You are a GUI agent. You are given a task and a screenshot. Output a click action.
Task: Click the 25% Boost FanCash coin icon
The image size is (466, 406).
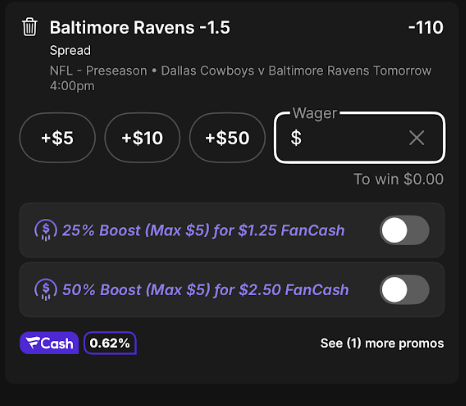(46, 230)
